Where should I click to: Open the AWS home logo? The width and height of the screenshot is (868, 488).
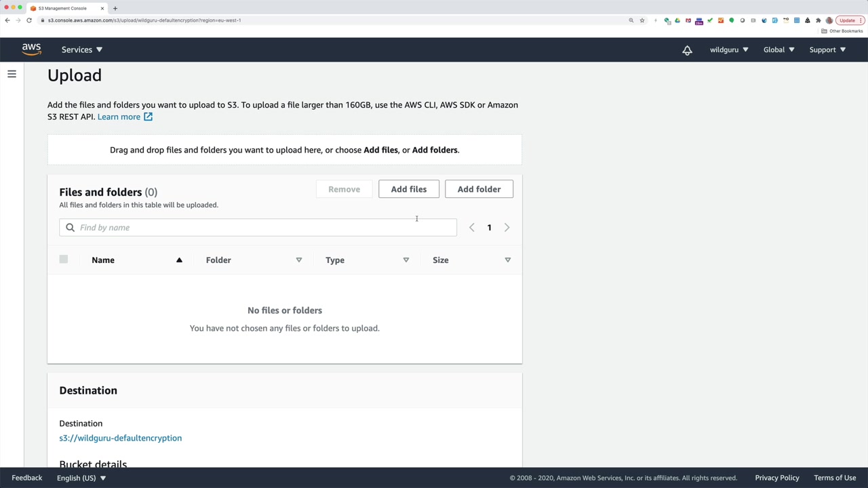point(31,49)
